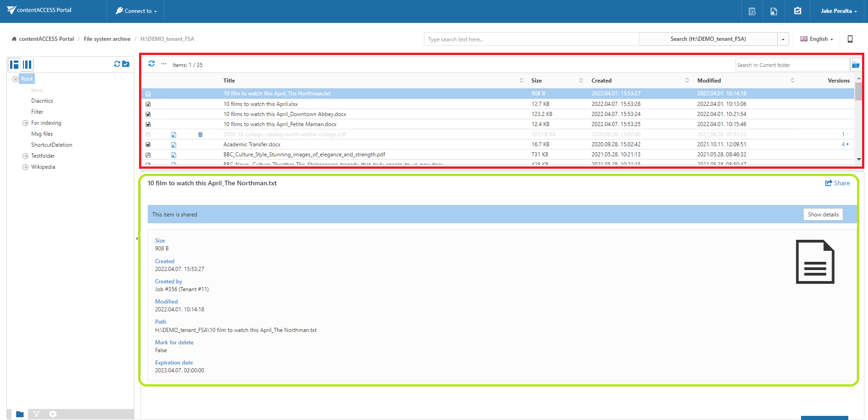This screenshot has width=868, height=420.
Task: Open the Connect to menu
Action: pyautogui.click(x=136, y=11)
